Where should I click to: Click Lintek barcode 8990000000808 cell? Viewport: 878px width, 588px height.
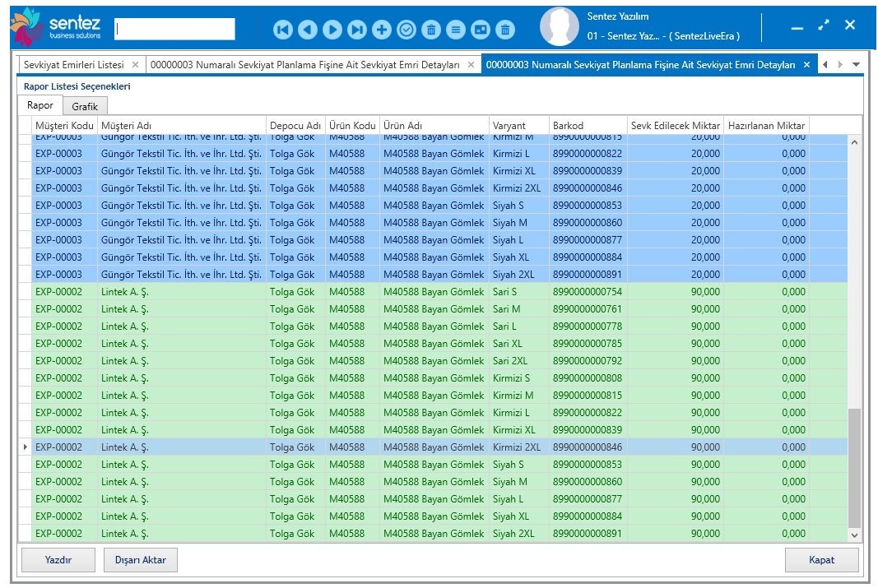(x=588, y=378)
